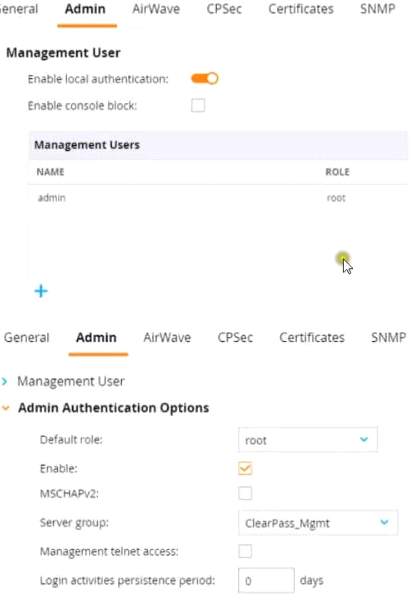
Task: Open the Default role dropdown
Action: 308,440
